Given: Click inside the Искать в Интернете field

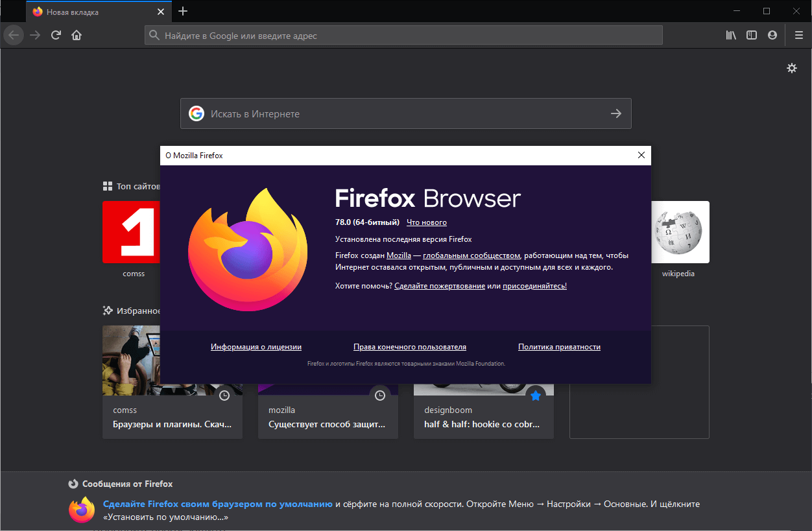Looking at the screenshot, I should pos(389,113).
